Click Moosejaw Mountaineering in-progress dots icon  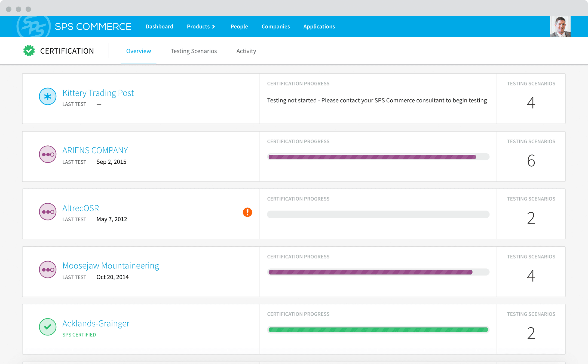click(x=48, y=270)
